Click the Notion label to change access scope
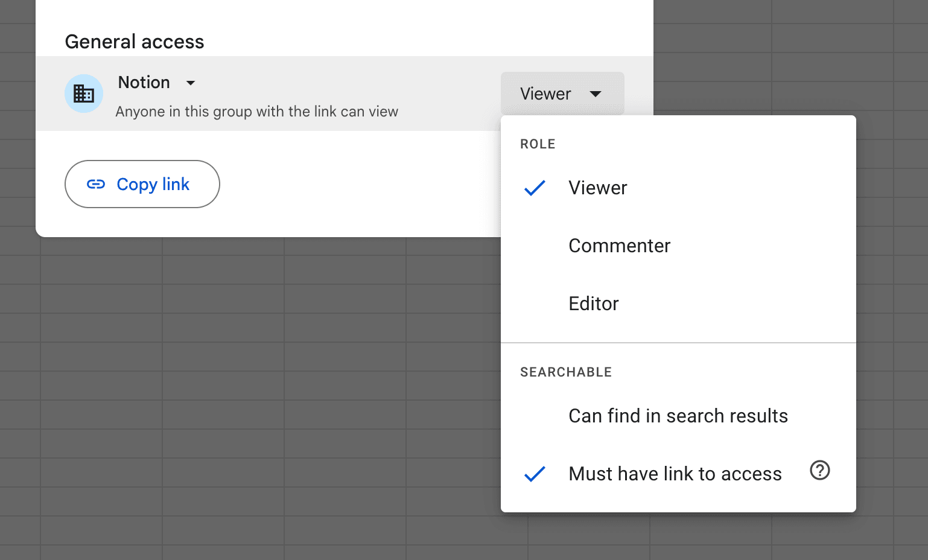The width and height of the screenshot is (928, 560). (144, 83)
